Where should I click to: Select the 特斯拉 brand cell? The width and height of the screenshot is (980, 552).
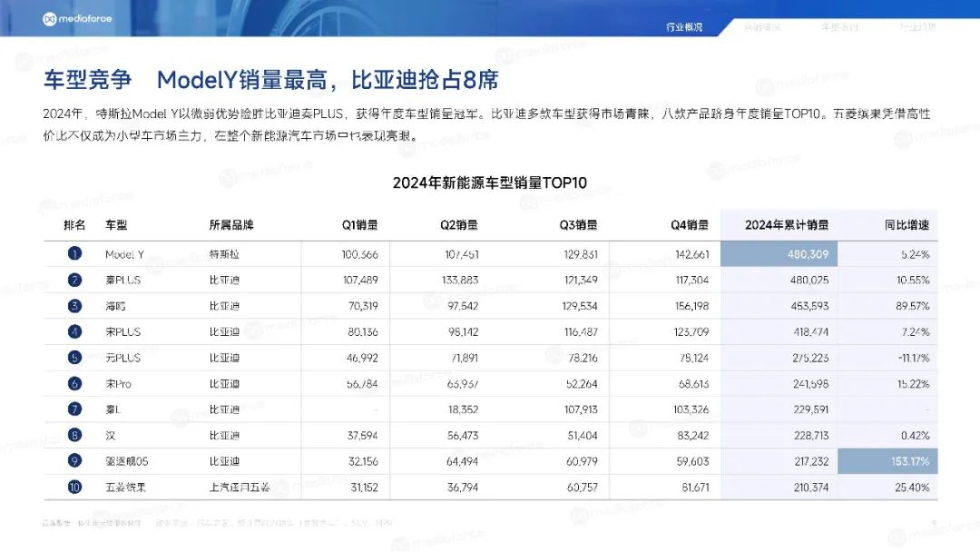point(225,254)
